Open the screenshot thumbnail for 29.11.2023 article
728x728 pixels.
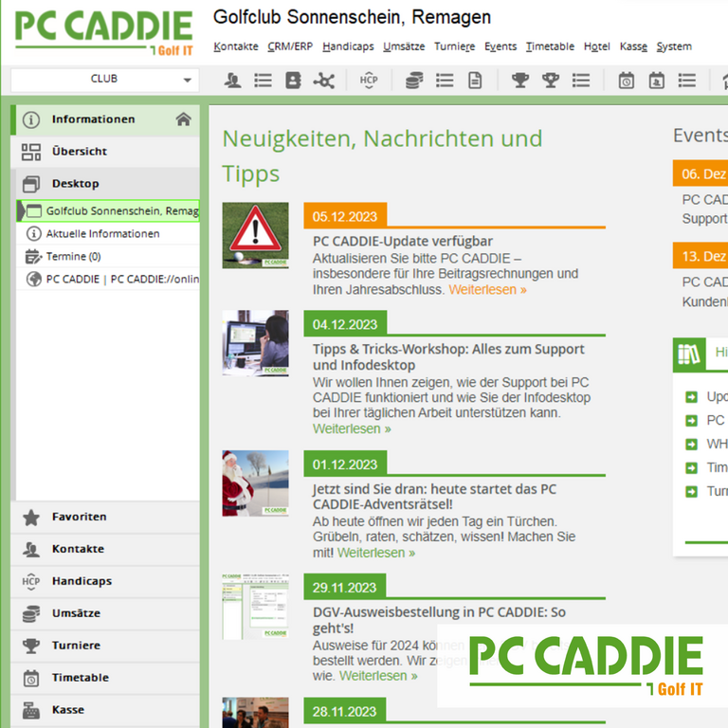point(255,607)
